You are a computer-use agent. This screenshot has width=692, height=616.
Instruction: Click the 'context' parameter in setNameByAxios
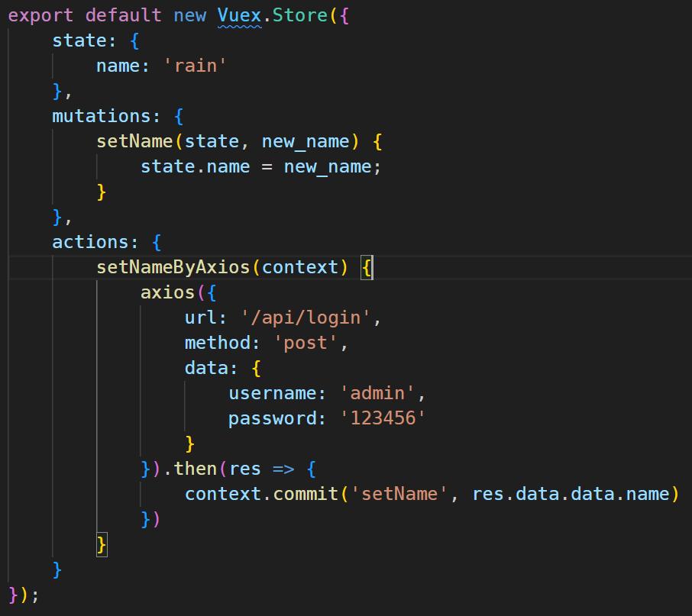(300, 267)
